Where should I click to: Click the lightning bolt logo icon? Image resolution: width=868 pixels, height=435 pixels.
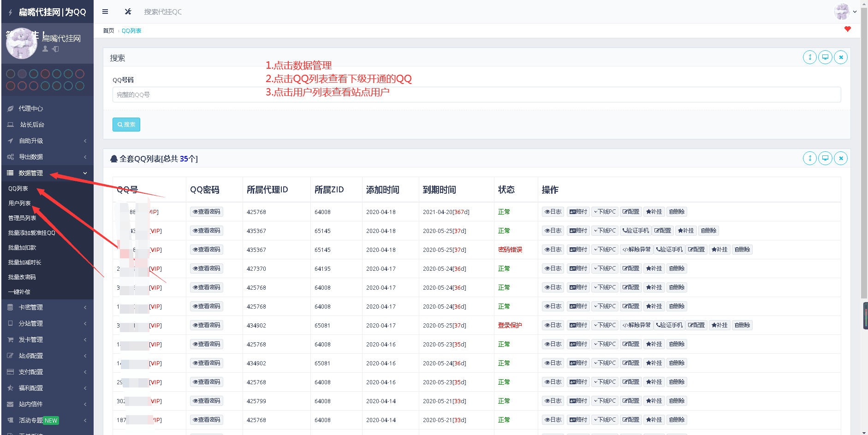pos(10,12)
